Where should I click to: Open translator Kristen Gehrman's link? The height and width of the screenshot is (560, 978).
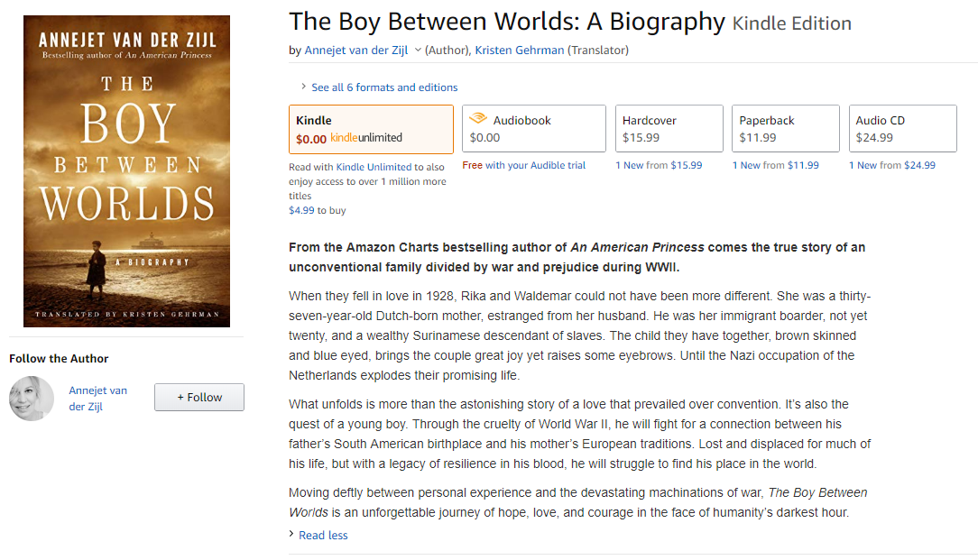pos(519,50)
